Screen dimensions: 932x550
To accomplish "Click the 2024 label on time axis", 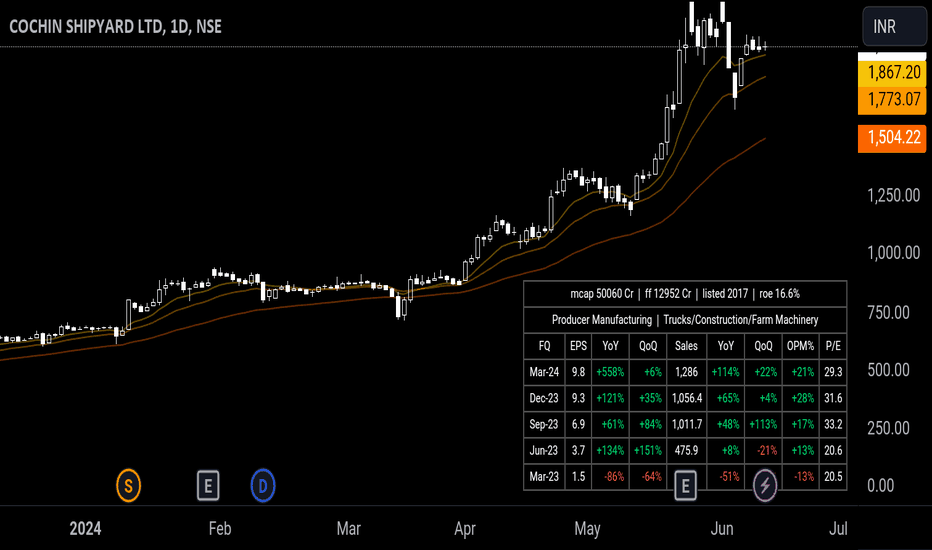I will coord(85,529).
